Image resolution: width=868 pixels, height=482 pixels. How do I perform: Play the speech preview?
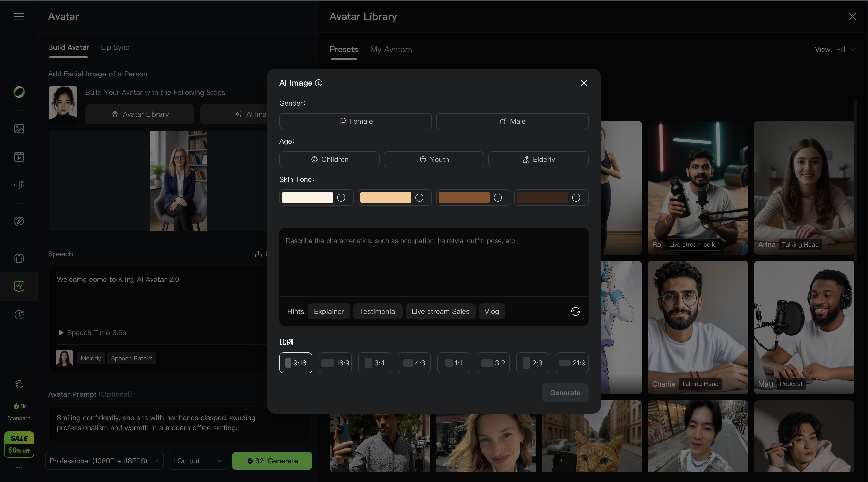click(x=61, y=333)
